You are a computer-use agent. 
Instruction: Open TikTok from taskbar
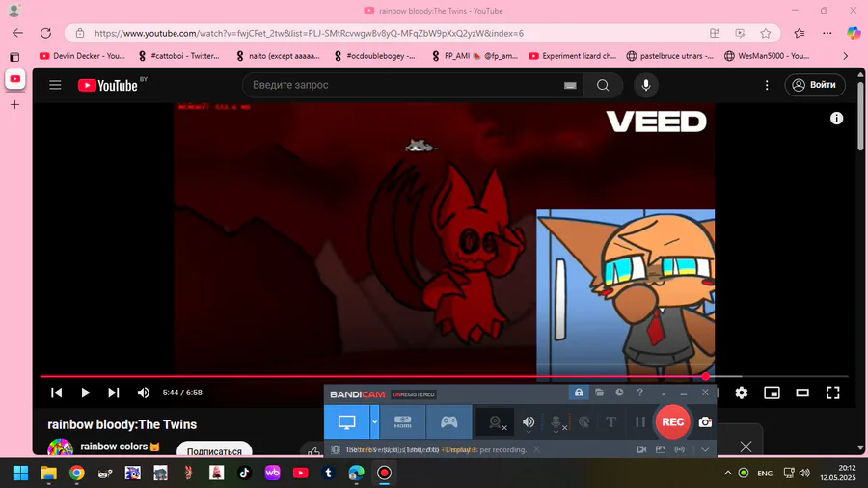click(x=244, y=474)
